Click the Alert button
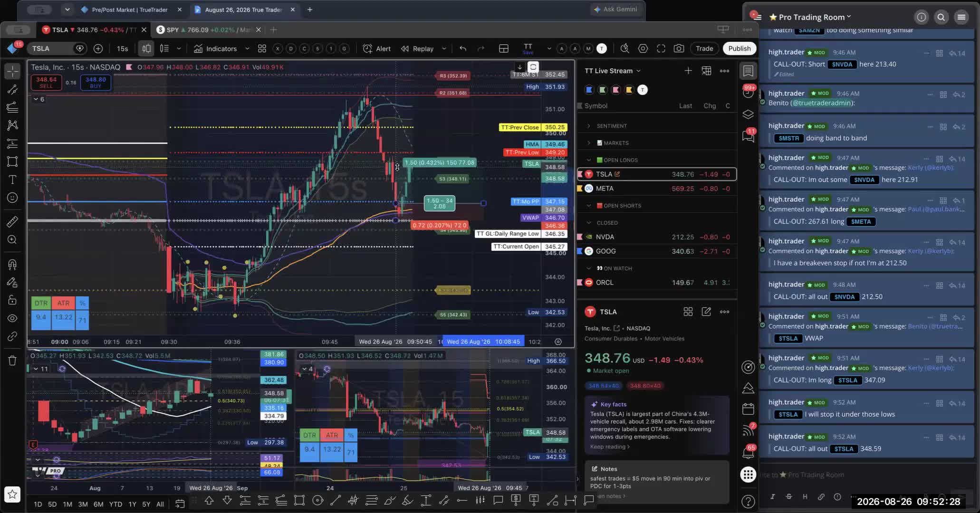Viewport: 980px width, 513px height. click(377, 48)
